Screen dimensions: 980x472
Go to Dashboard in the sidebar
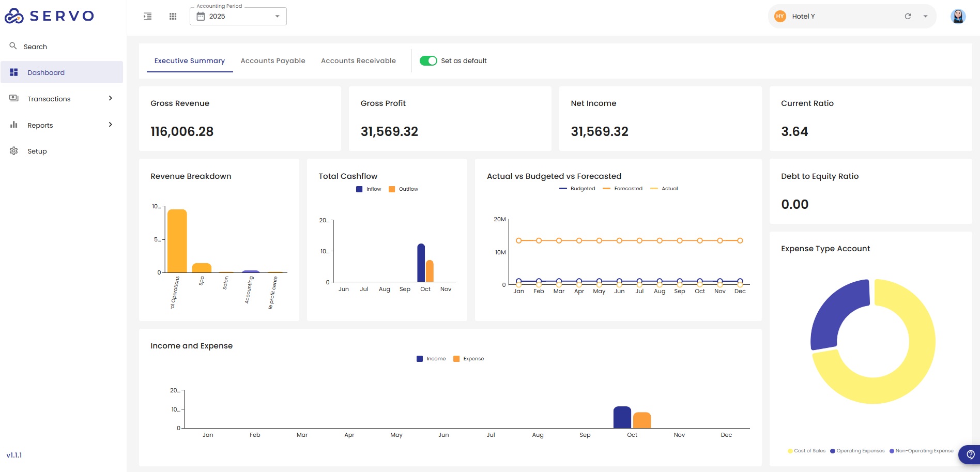coord(46,72)
